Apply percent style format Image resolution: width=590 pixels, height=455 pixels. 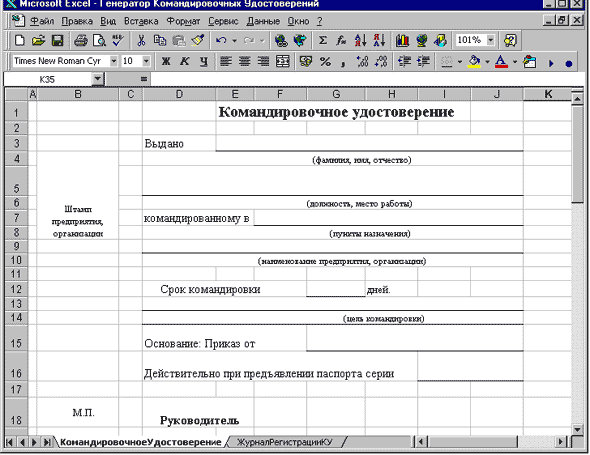[325, 61]
